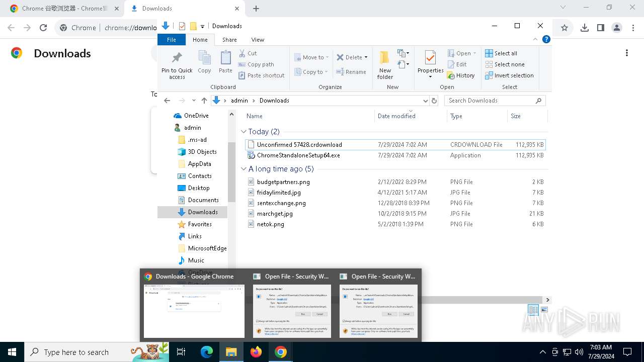Open Explorer help question mark
This screenshot has height=362, width=644.
point(546,39)
